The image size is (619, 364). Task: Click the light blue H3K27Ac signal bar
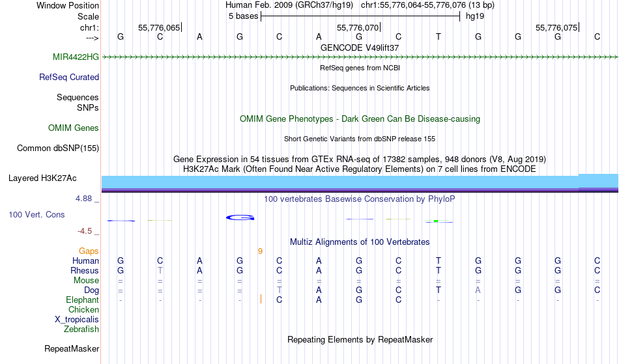[360, 182]
